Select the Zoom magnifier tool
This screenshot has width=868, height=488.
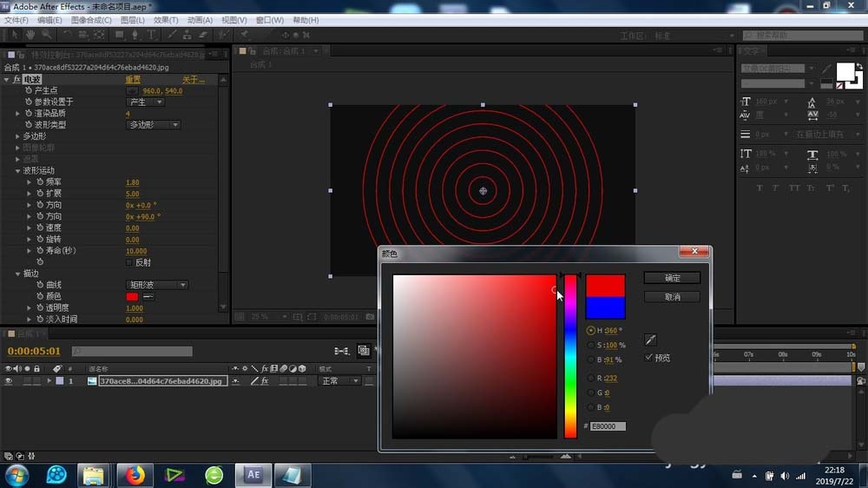pyautogui.click(x=45, y=35)
